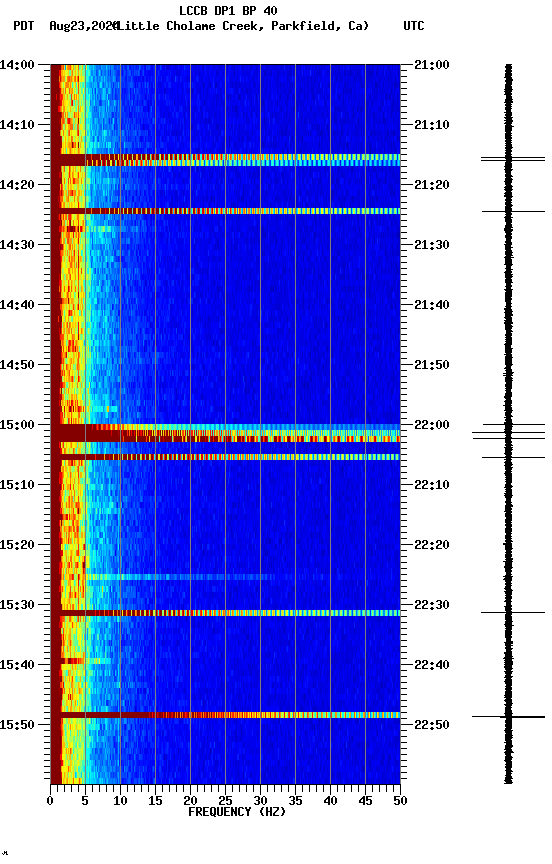Click the 14:50 PDT time label
552x864 pixels.
[17, 365]
